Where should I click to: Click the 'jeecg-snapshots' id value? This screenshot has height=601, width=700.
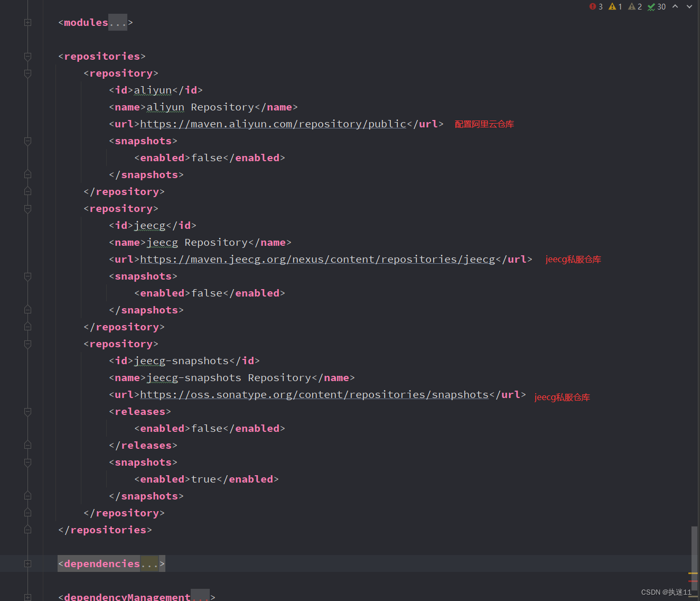[181, 361]
